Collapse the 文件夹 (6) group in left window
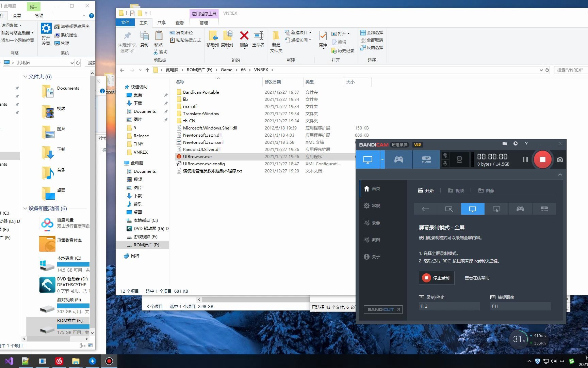Image resolution: width=588 pixels, height=368 pixels. 25,77
